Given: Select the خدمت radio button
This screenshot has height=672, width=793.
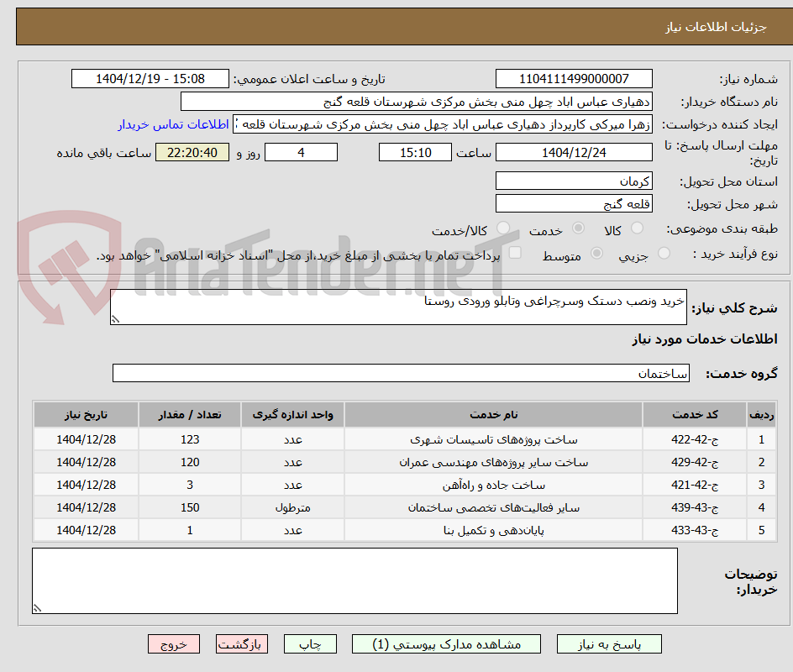Looking at the screenshot, I should (x=578, y=228).
